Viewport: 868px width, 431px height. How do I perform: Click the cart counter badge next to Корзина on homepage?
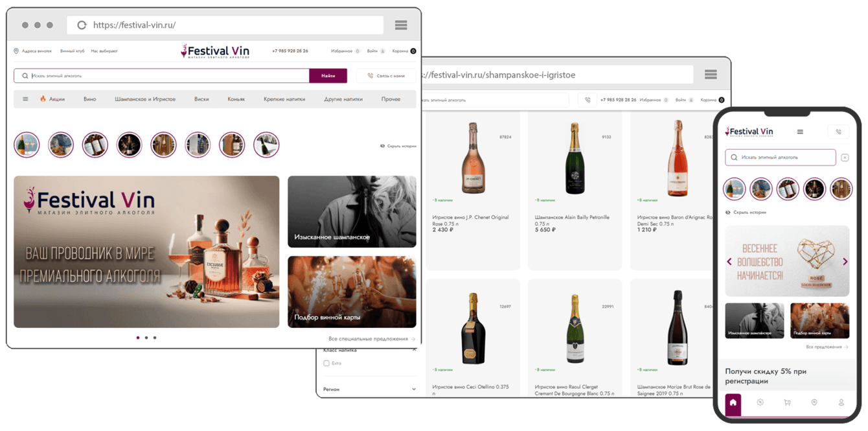click(x=413, y=51)
